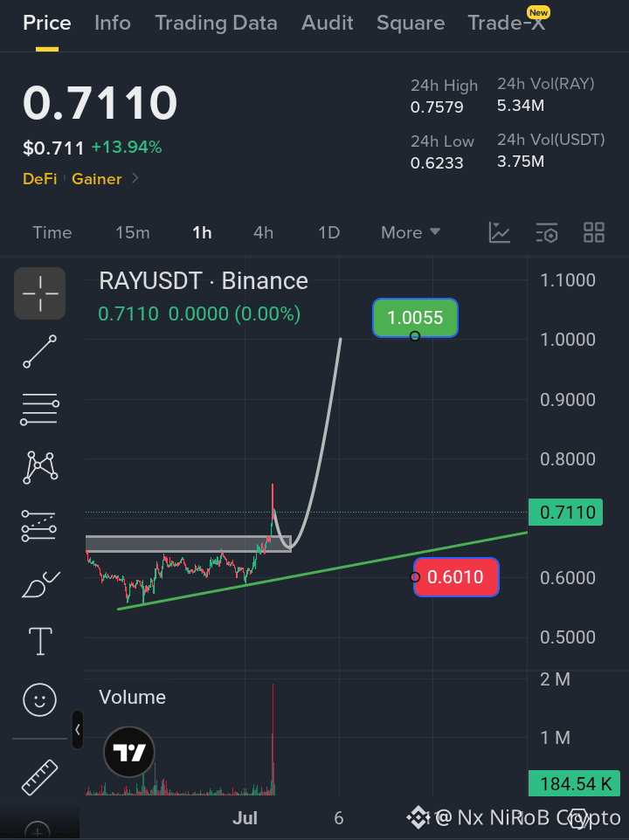Collapse the drawing toolbar with arrow handle
The height and width of the screenshot is (840, 629).
tap(78, 730)
